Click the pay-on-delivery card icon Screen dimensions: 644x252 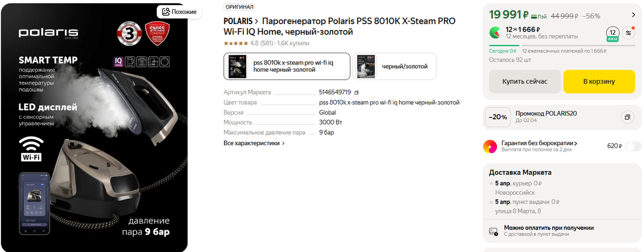(x=494, y=231)
